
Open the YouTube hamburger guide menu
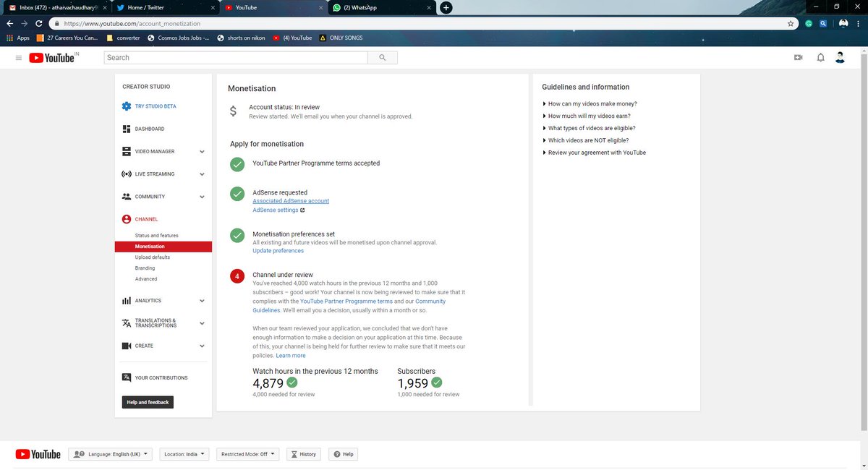click(x=18, y=58)
